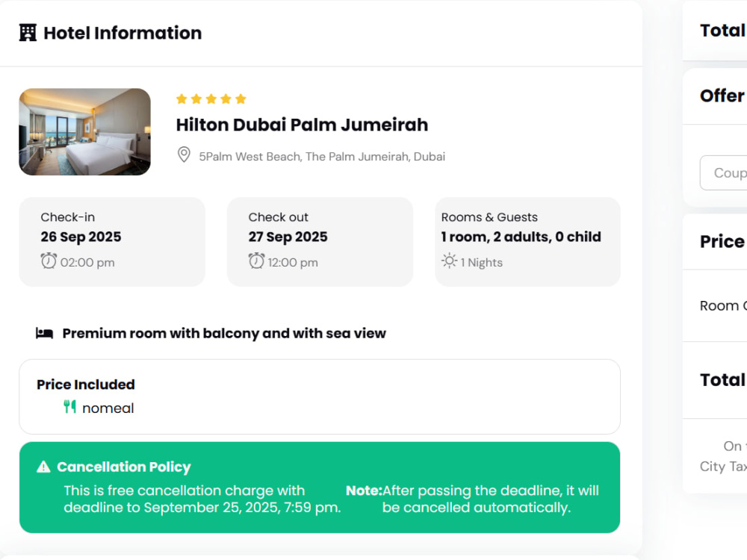
Task: Click the green Cancellation Policy banner
Action: (320, 488)
